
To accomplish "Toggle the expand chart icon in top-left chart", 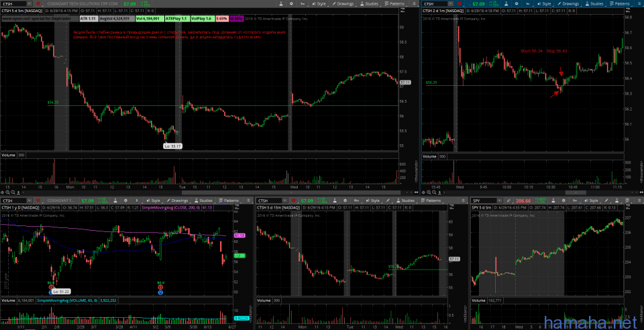I will coord(402,10).
